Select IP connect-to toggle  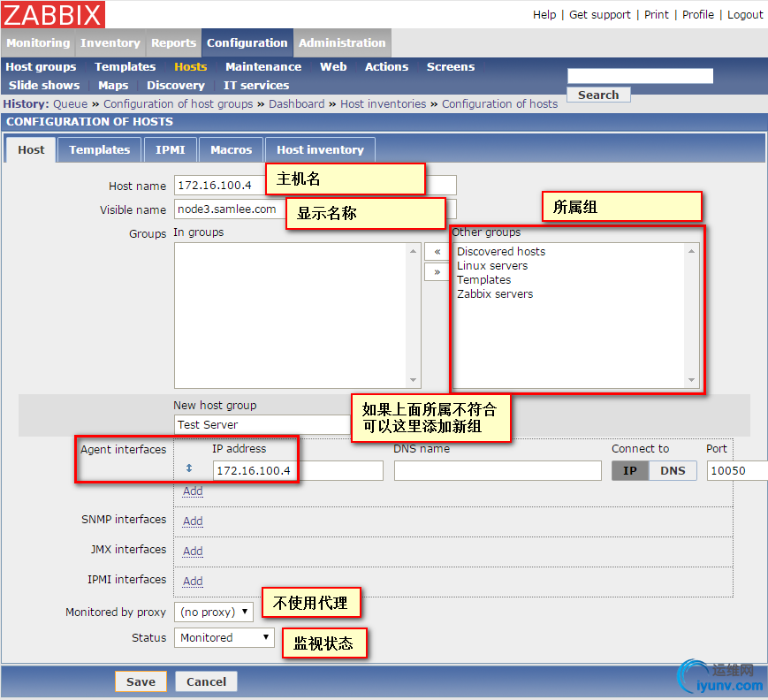(629, 471)
